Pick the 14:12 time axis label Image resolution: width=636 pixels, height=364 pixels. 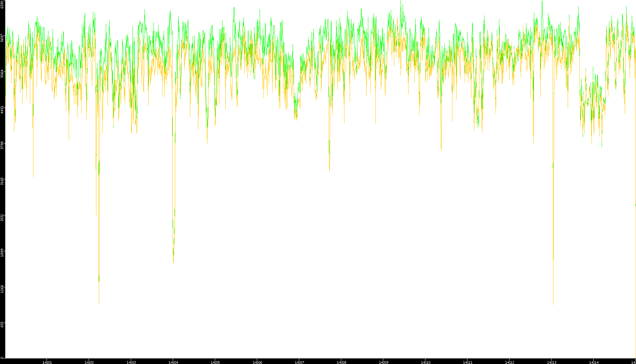pyautogui.click(x=510, y=362)
